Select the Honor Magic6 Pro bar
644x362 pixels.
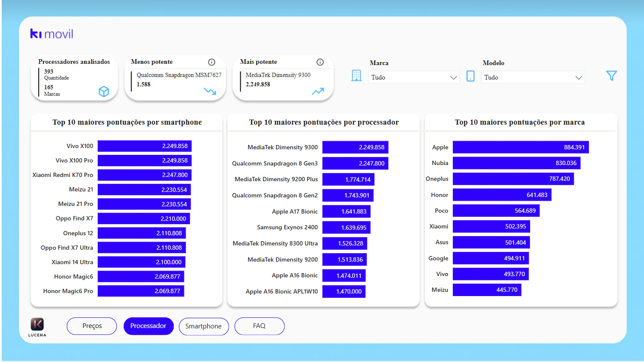pyautogui.click(x=141, y=291)
